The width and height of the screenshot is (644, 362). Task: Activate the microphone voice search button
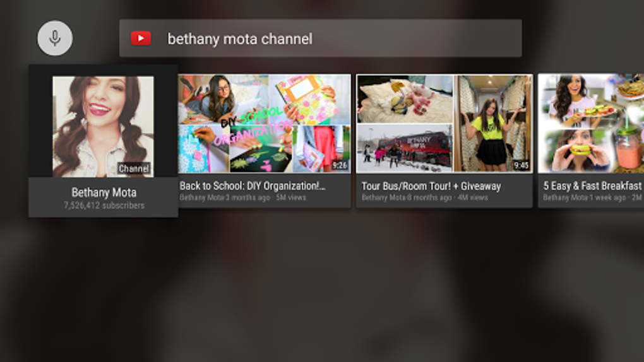55,38
